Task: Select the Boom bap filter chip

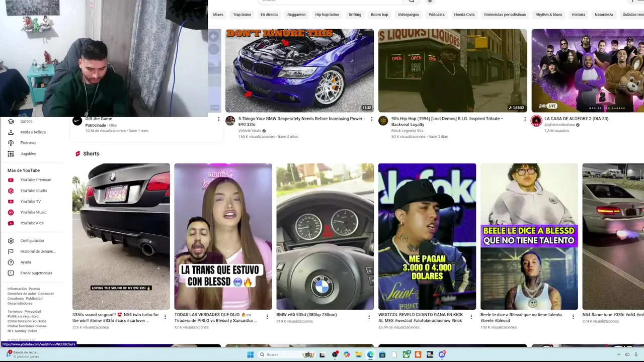Action: [x=379, y=15]
